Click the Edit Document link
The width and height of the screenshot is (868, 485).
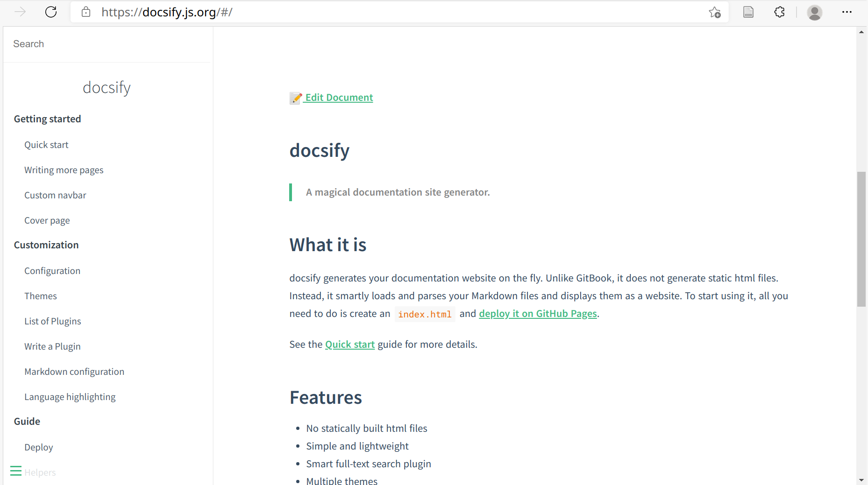[x=339, y=98]
